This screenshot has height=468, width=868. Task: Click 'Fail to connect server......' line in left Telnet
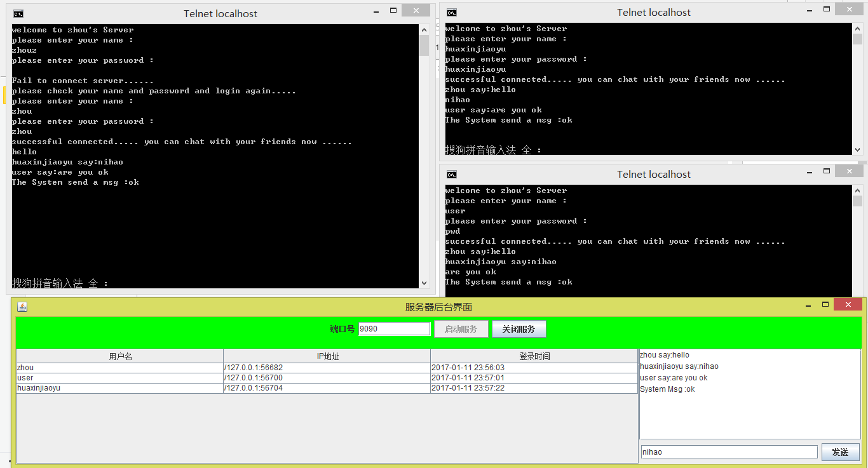click(83, 81)
